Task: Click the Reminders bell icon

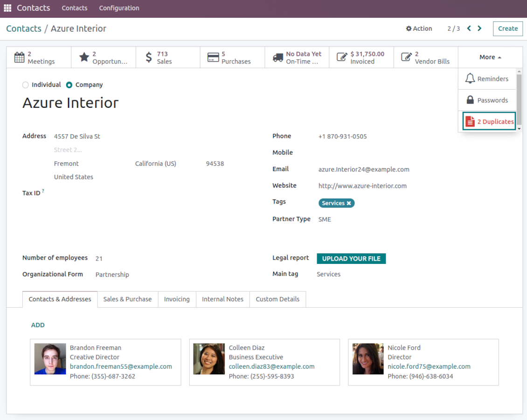Action: point(471,79)
